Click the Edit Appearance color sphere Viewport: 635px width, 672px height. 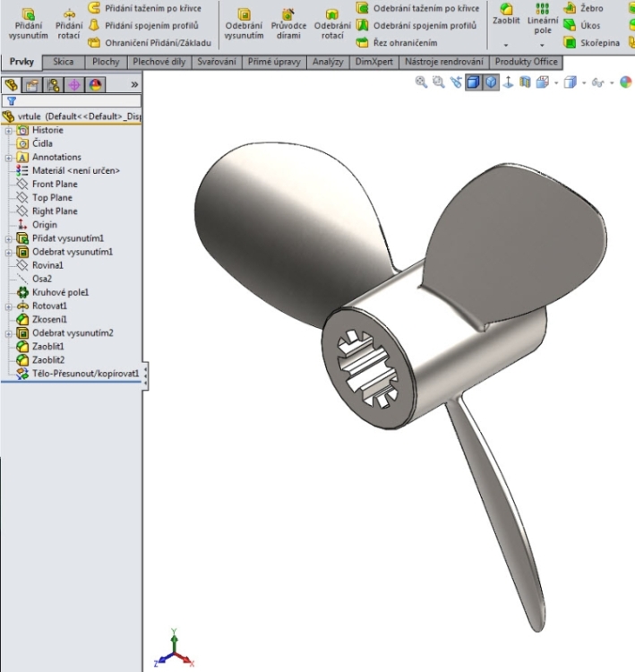point(626,82)
